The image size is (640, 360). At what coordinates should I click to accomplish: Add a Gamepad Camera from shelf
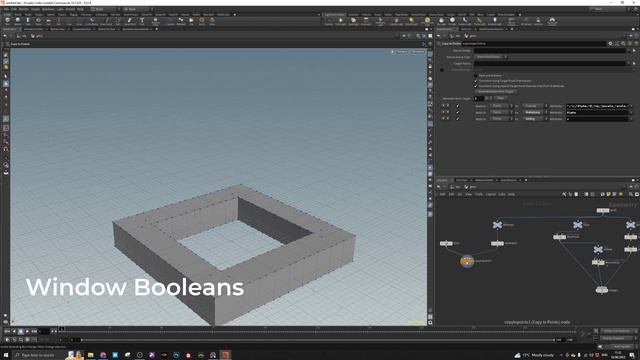pyautogui.click(x=552, y=21)
